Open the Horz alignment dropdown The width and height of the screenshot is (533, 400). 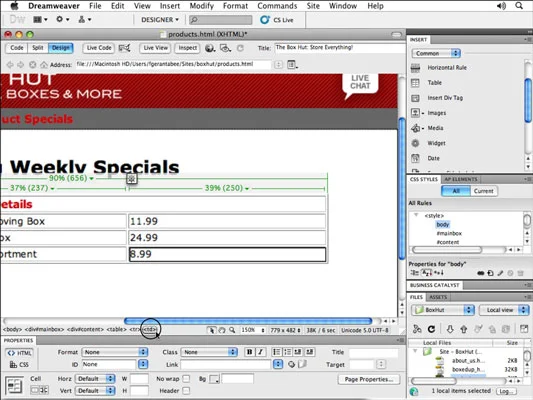tap(95, 378)
